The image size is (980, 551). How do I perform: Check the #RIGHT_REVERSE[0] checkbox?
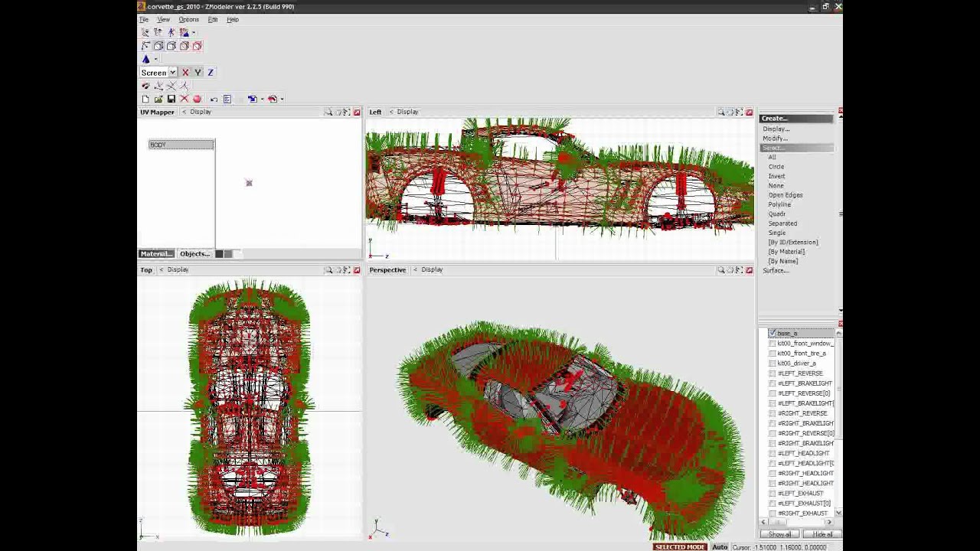[x=772, y=433]
